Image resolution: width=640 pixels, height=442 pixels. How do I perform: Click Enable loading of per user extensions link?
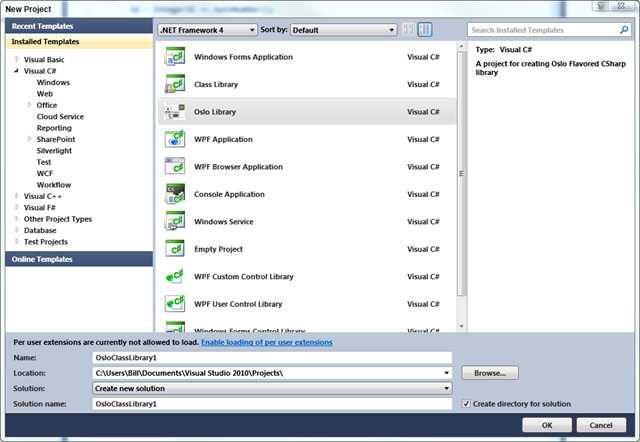pos(267,342)
